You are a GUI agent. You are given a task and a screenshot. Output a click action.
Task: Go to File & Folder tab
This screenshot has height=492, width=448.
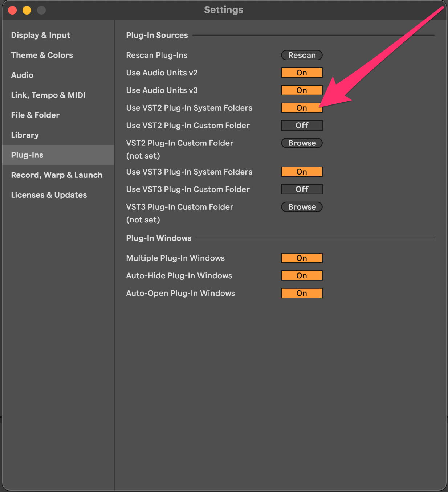58,115
